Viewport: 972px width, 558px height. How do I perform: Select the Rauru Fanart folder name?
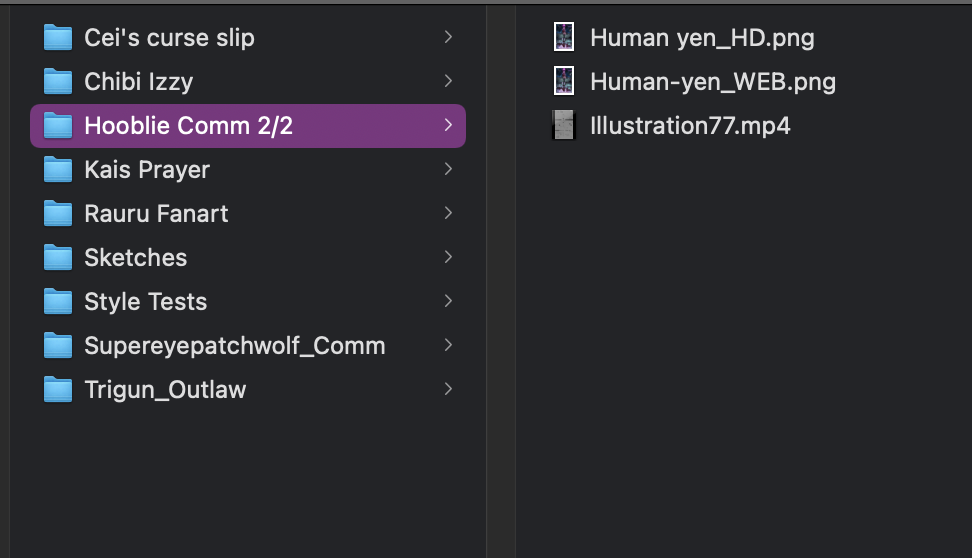coord(156,214)
